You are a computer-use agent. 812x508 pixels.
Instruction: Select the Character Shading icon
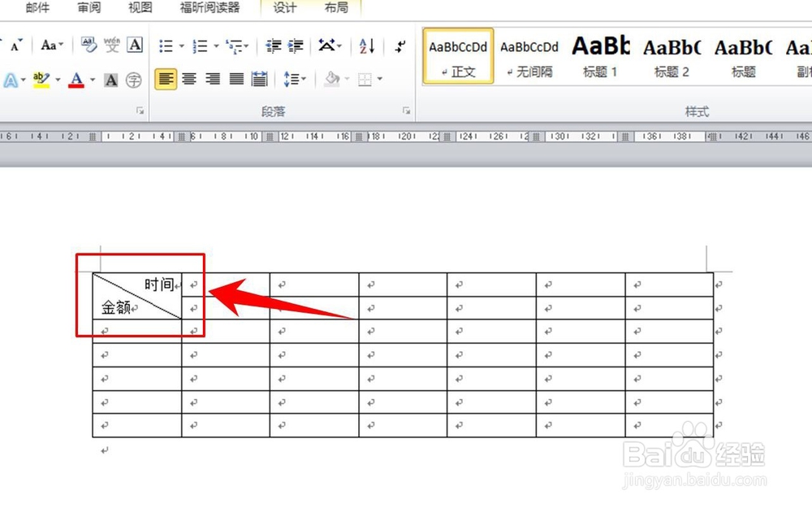(110, 80)
